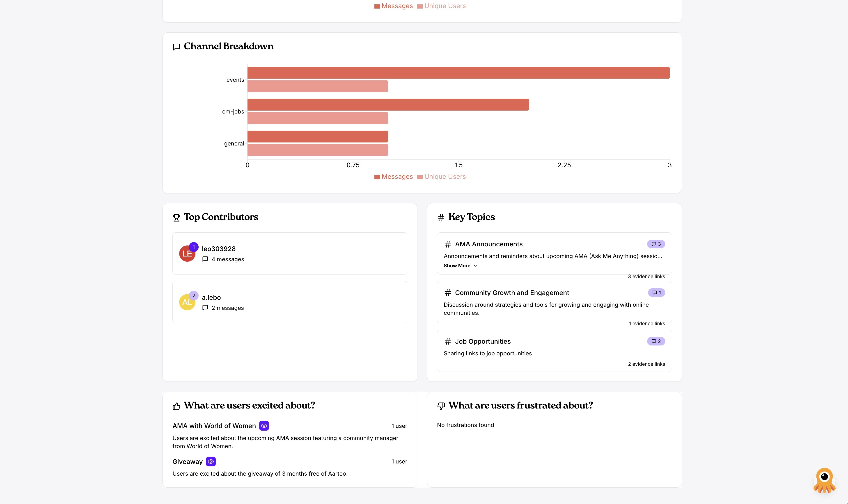Click the events Messages bar in chart

pyautogui.click(x=458, y=73)
